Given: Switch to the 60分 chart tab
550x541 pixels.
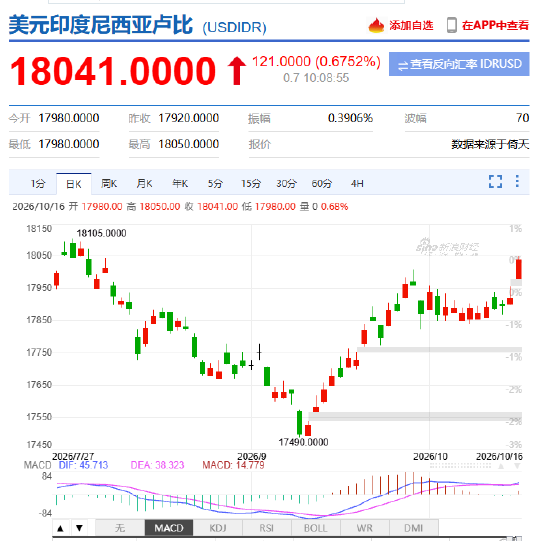Looking at the screenshot, I should click(x=322, y=183).
